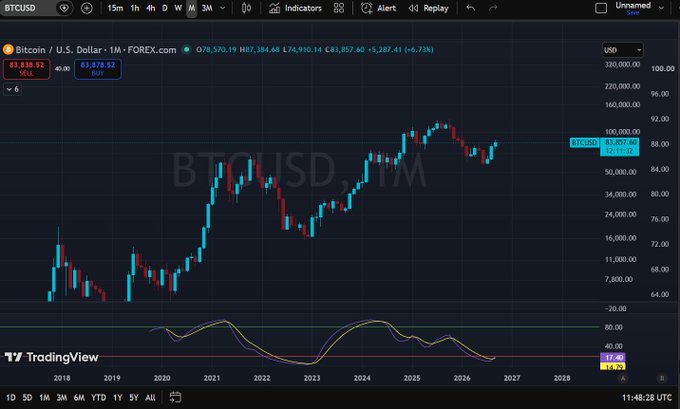Image resolution: width=680 pixels, height=409 pixels.
Task: Switch to the 15m timeframe
Action: pos(115,8)
